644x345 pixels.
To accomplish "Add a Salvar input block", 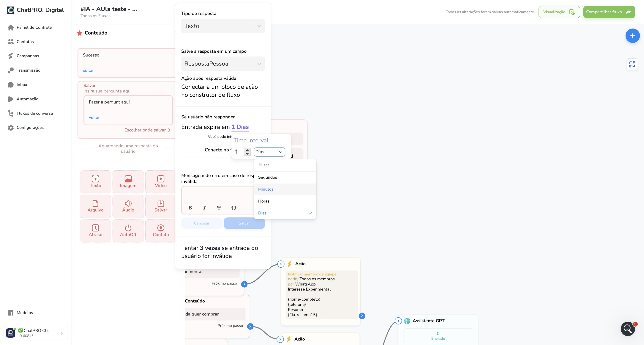I will tap(160, 206).
